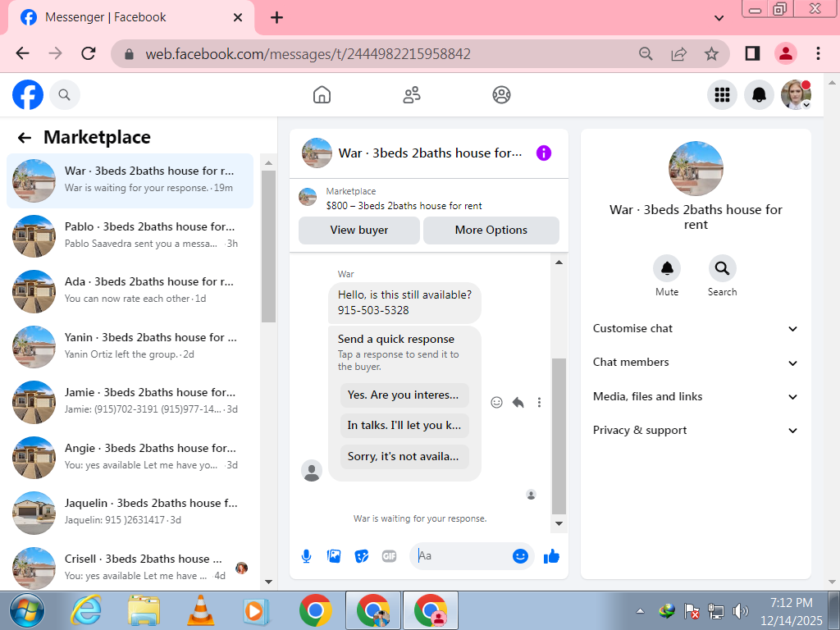The width and height of the screenshot is (840, 630).
Task: Go to the Home feed icon
Action: [322, 95]
